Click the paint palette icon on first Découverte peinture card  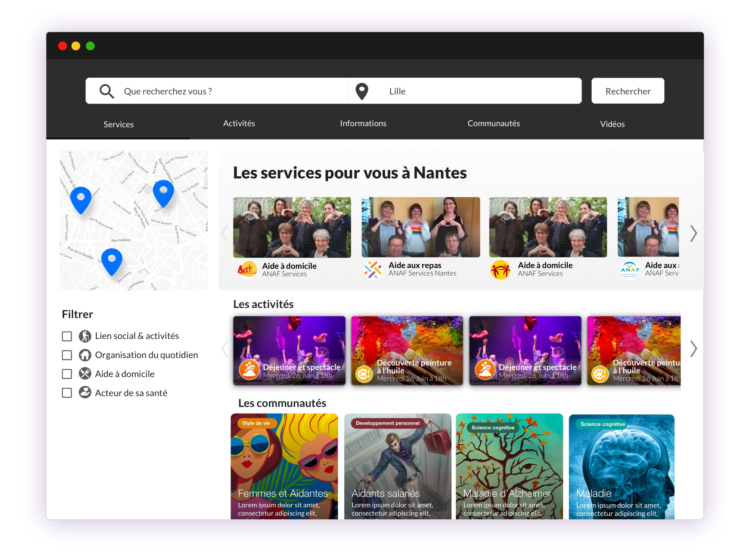point(364,374)
